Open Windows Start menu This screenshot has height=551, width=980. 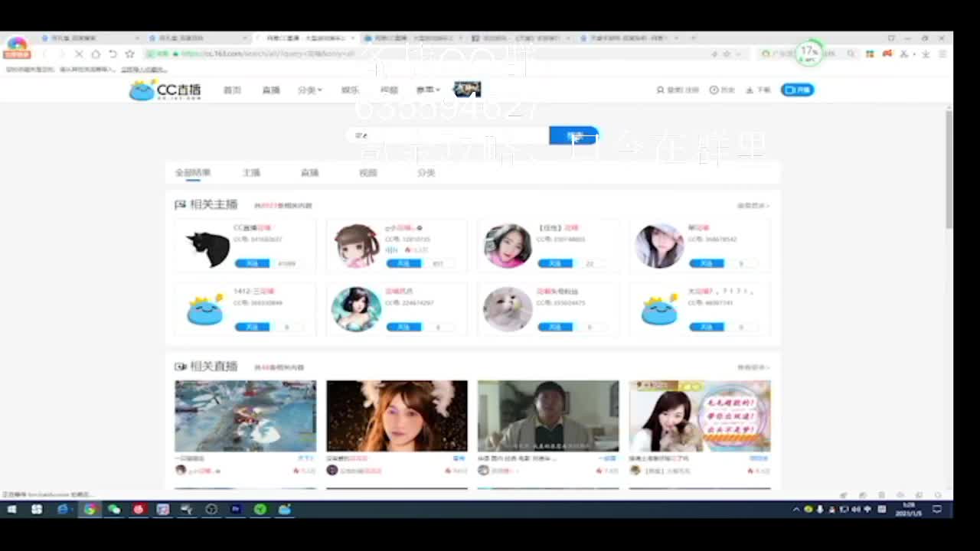pyautogui.click(x=12, y=509)
